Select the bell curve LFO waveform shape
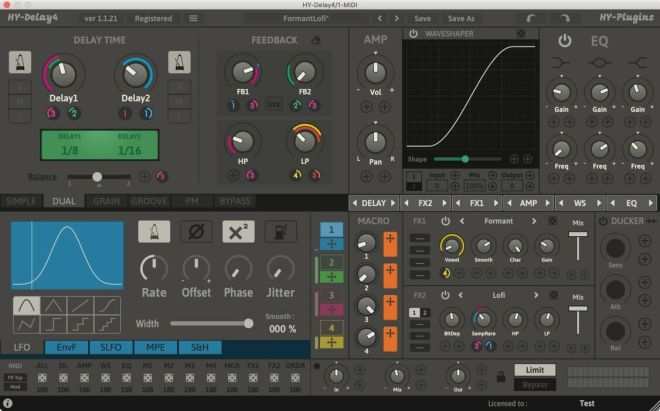The width and height of the screenshot is (660, 411). click(27, 305)
